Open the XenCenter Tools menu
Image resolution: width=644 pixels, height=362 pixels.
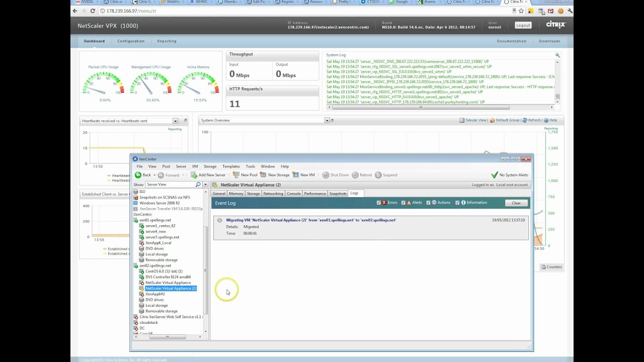pos(251,166)
